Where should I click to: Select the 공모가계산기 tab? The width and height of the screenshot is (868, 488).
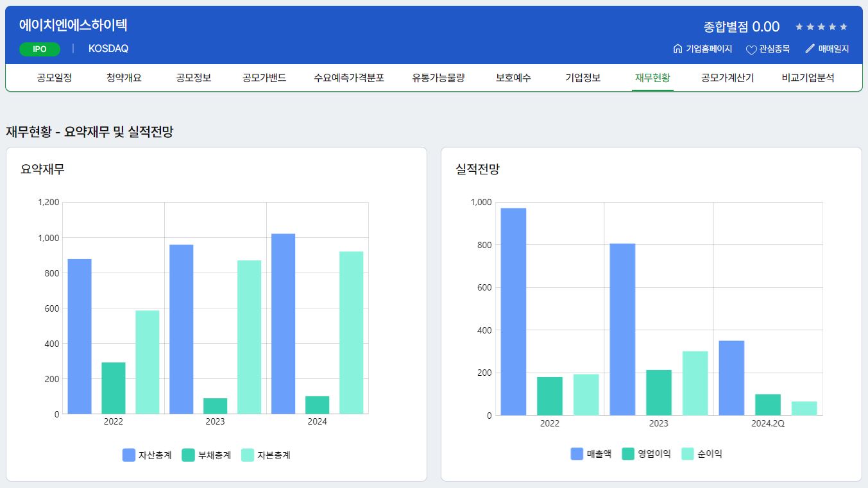[x=728, y=78]
